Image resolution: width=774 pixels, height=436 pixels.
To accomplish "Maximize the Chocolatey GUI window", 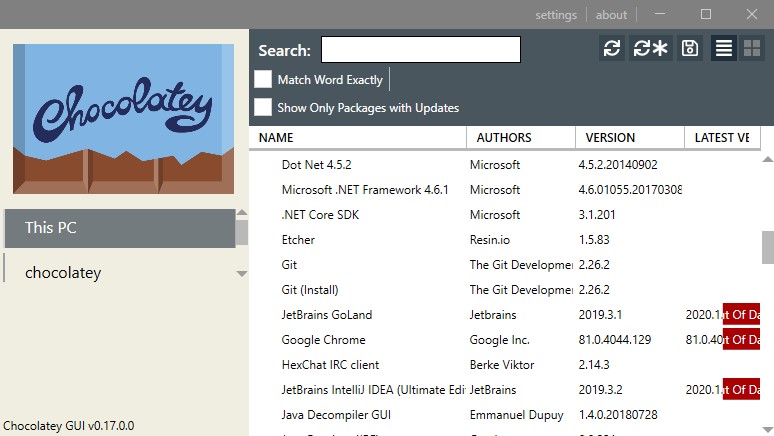I will (706, 14).
